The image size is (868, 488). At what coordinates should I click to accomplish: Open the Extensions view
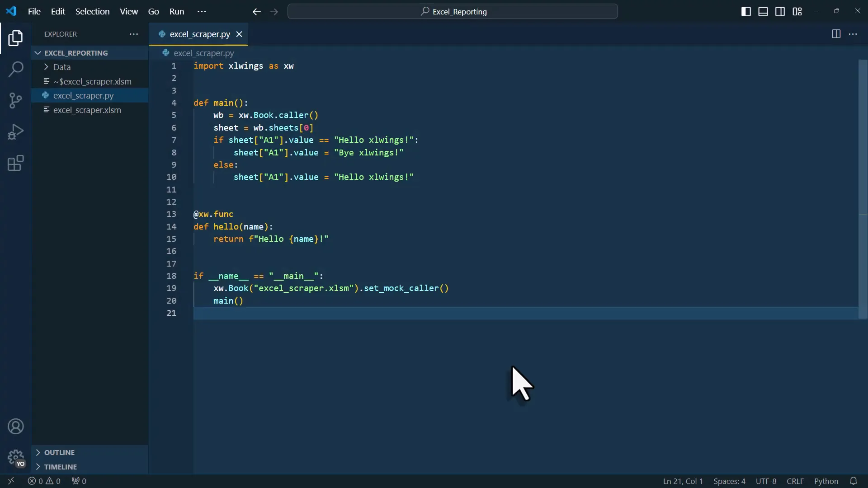click(x=16, y=163)
